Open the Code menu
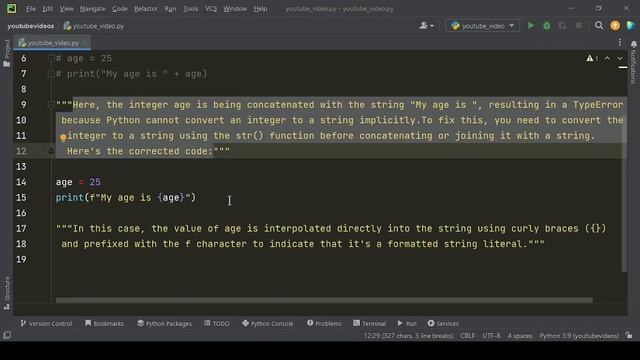This screenshot has height=360, width=640. click(x=120, y=9)
